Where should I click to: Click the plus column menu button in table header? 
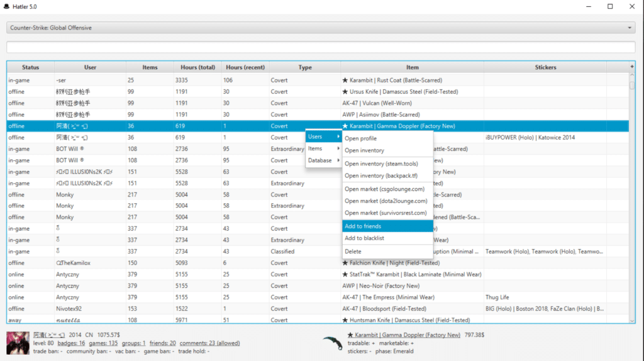pos(632,67)
